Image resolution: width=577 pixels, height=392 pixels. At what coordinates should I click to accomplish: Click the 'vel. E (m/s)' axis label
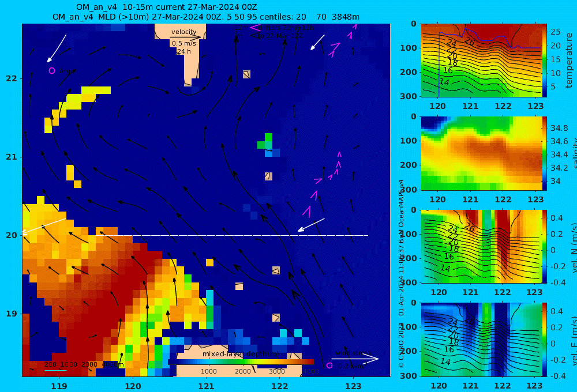tap(574, 340)
